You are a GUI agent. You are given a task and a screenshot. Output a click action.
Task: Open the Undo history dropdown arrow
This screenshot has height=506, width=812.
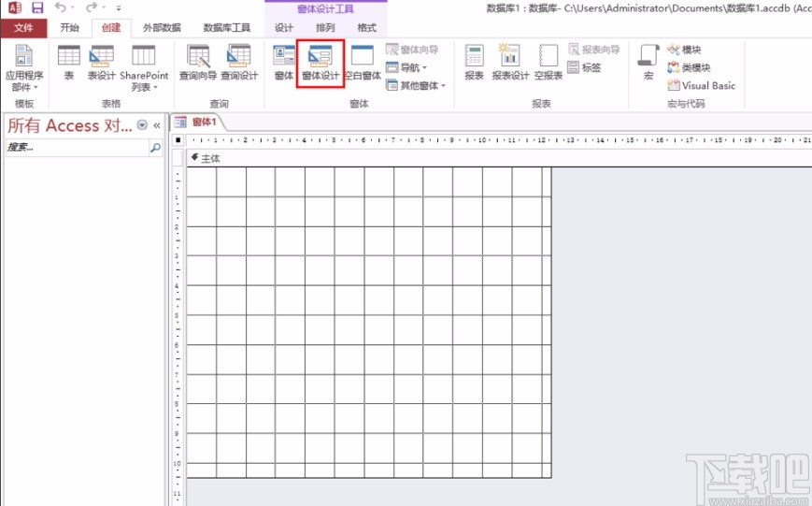pos(73,7)
